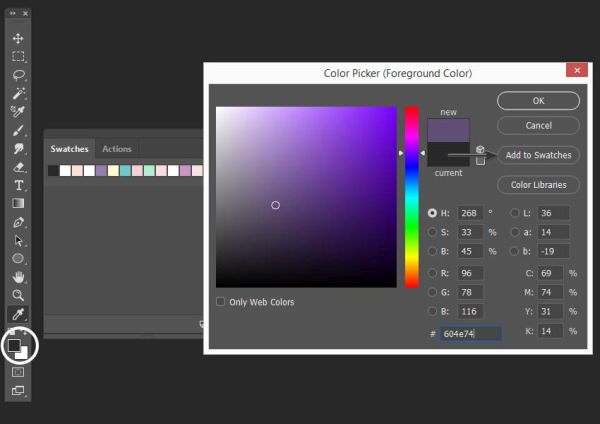600x424 pixels.
Task: Select the Rectangular Marquee tool
Action: tap(18, 56)
